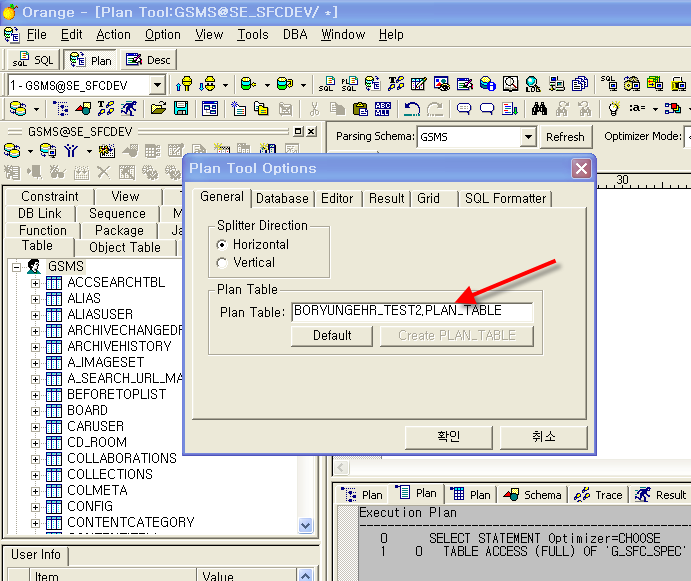This screenshot has width=691, height=581.
Task: Click the window layout icon
Action: 210,108
